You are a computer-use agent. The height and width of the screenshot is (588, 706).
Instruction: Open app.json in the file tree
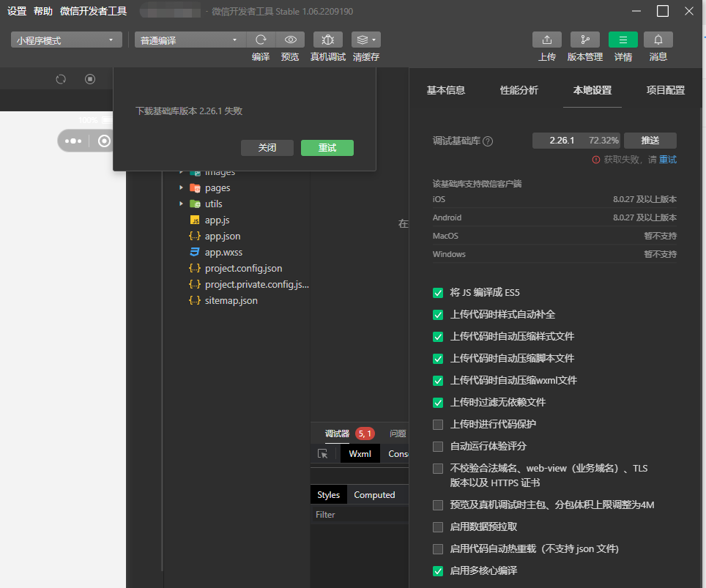[223, 236]
